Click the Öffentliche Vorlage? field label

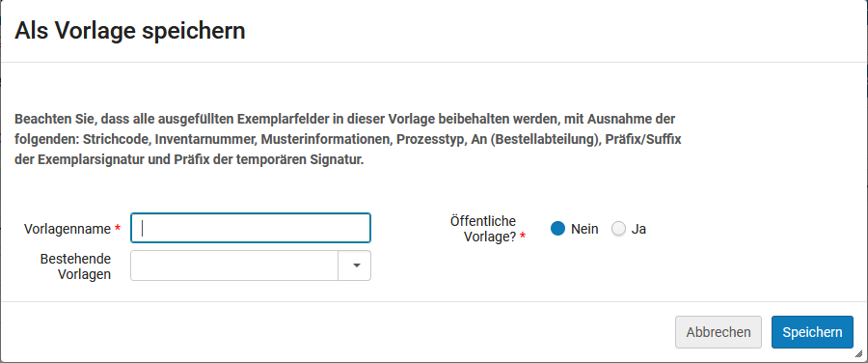pos(483,229)
